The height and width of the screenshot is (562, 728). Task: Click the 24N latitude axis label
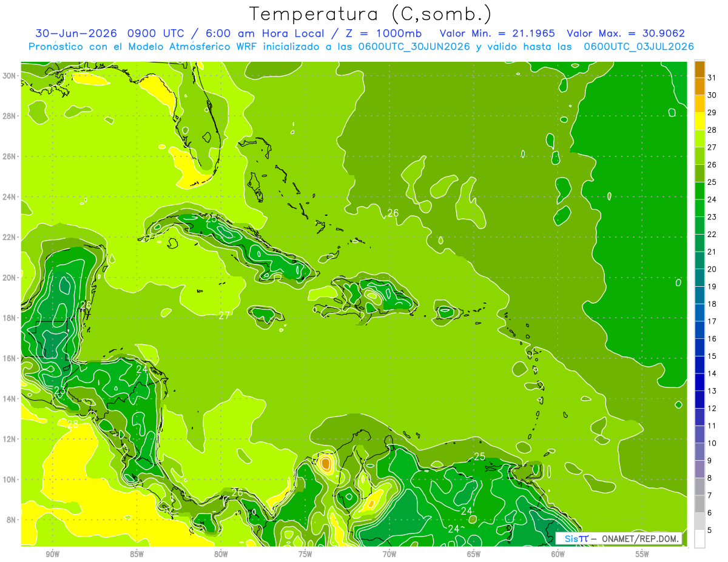pos(10,197)
